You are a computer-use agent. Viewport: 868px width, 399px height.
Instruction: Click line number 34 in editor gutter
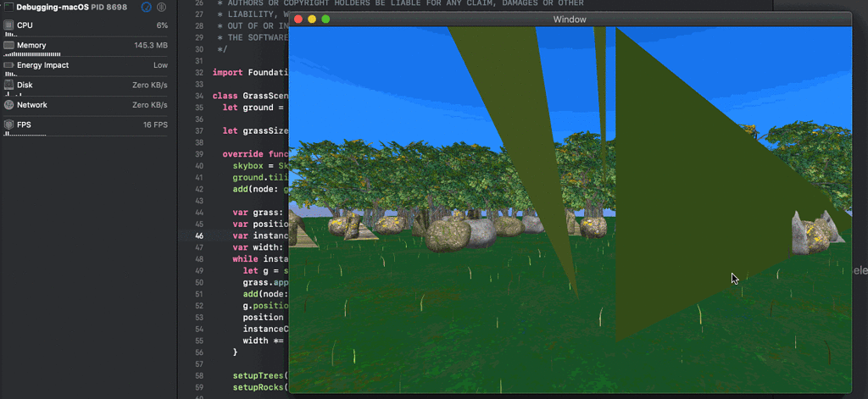[x=199, y=96]
